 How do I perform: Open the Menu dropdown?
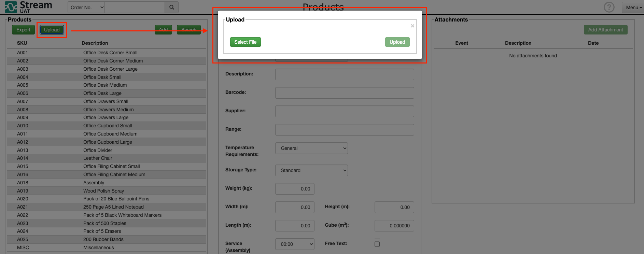tap(633, 7)
